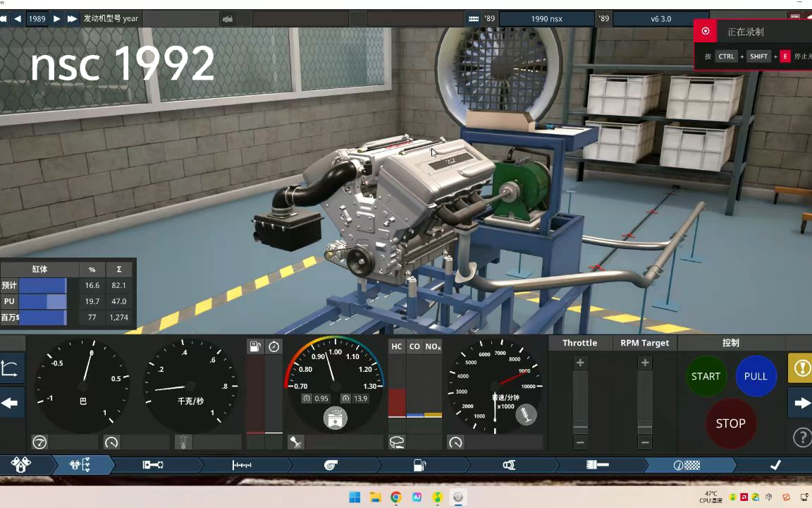Open the graph curve panel button
Viewport: 812px width, 508px height.
(11, 368)
